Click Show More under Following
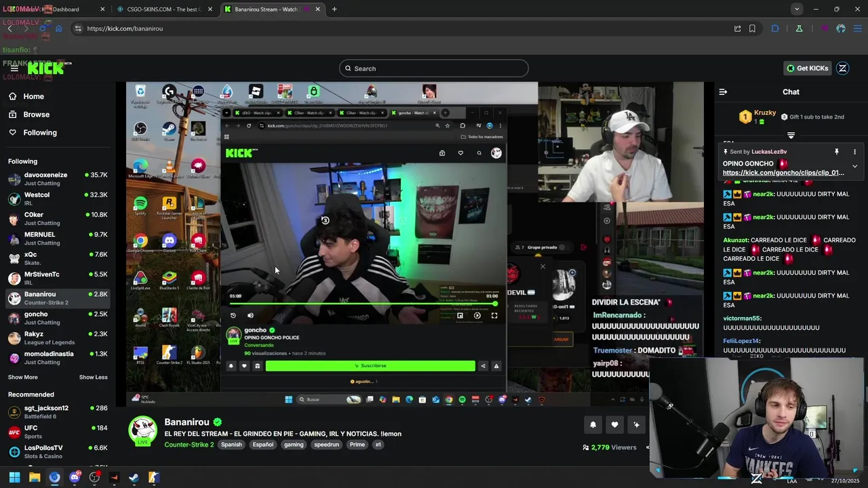Screen dimensions: 868x488 click(23, 378)
